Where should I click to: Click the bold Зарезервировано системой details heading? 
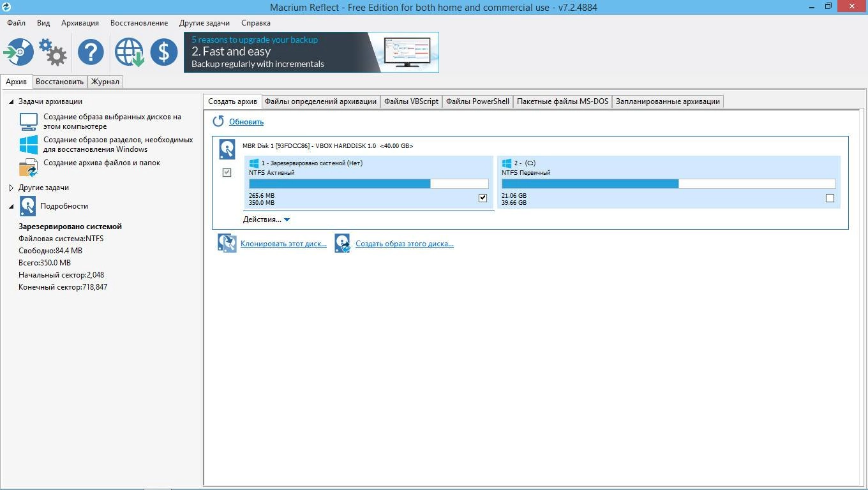(x=70, y=226)
